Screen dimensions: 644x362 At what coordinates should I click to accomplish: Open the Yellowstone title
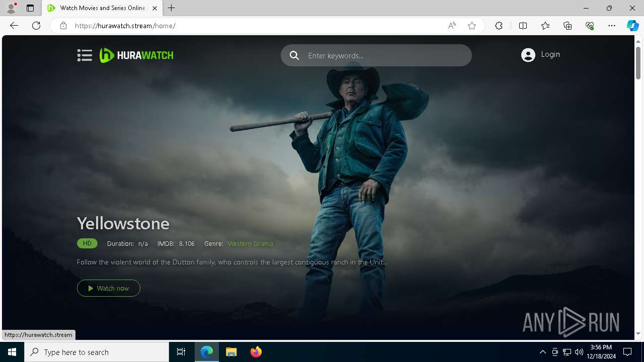coord(123,223)
